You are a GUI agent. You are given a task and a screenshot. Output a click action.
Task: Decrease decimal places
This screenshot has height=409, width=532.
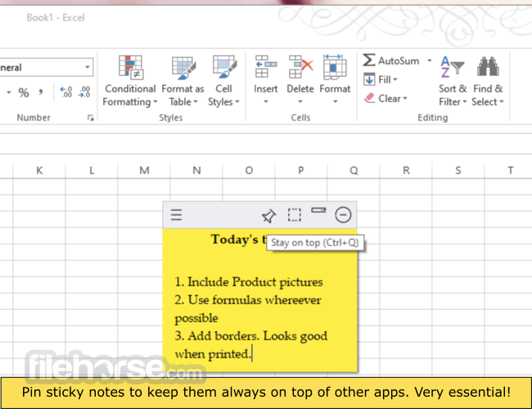coord(83,92)
